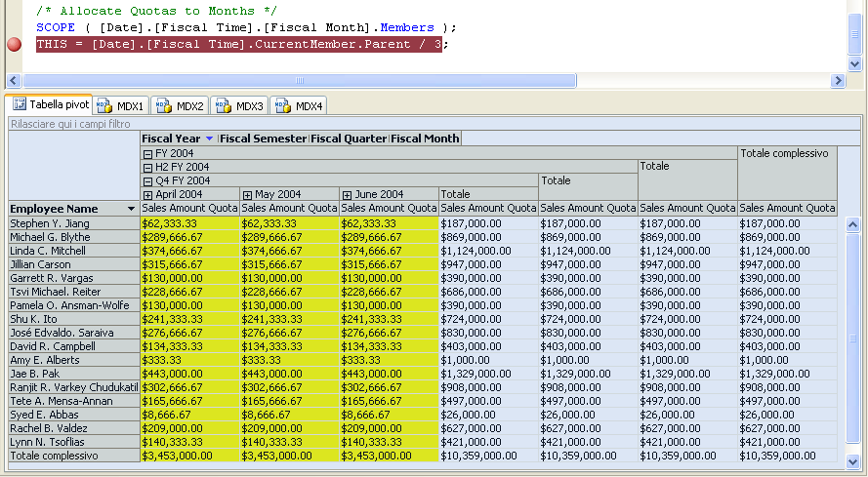Open the Fiscal Year filter dropdown arrow
Image resolution: width=868 pixels, height=477 pixels.
click(209, 139)
